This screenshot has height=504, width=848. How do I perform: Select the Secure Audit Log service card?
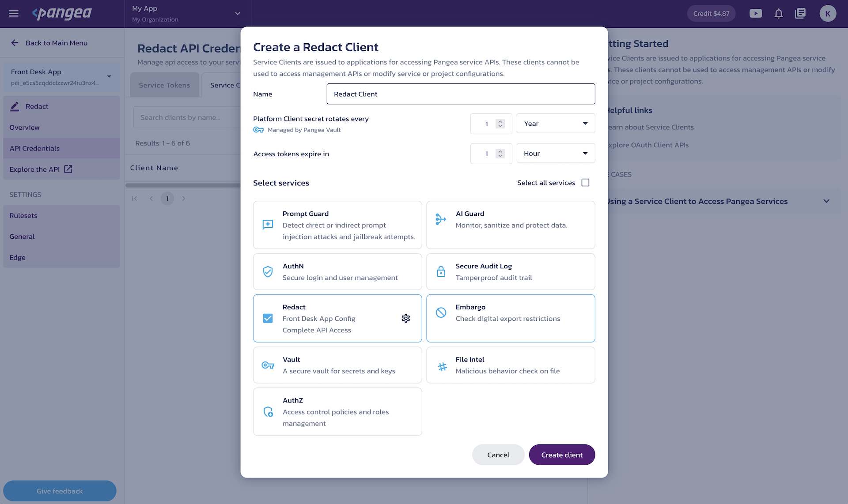click(511, 271)
